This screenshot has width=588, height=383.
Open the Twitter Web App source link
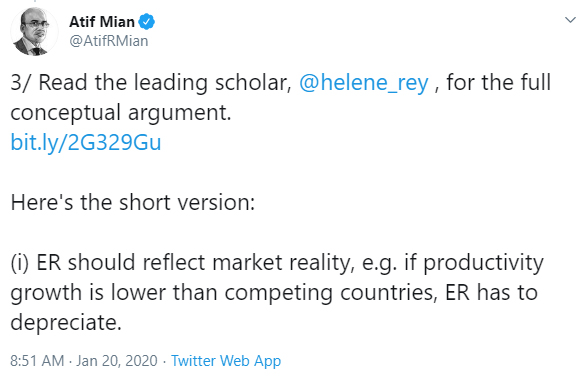click(x=226, y=360)
